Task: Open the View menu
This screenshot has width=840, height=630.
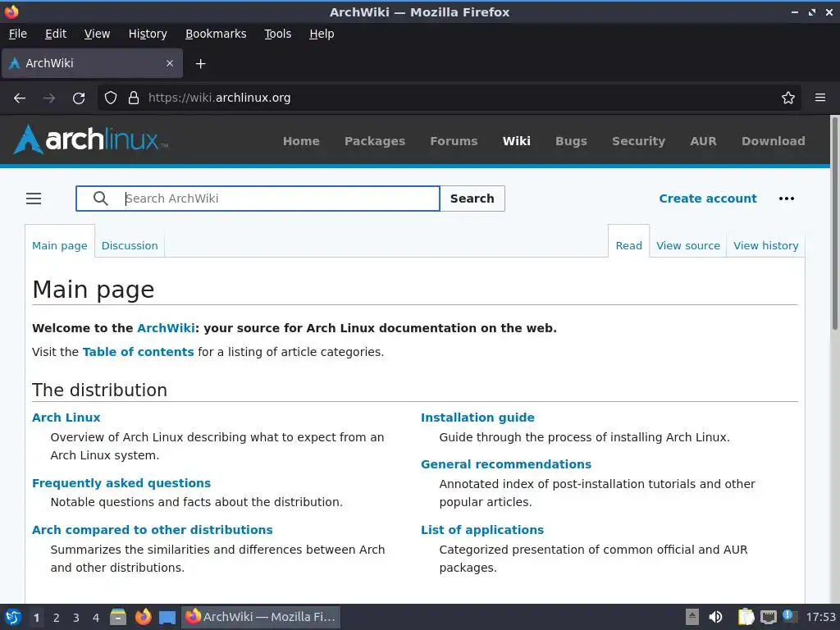Action: [x=97, y=34]
